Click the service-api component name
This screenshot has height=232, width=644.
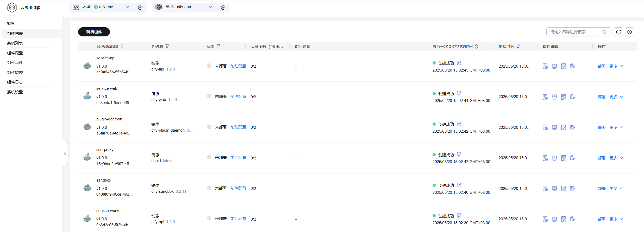106,58
